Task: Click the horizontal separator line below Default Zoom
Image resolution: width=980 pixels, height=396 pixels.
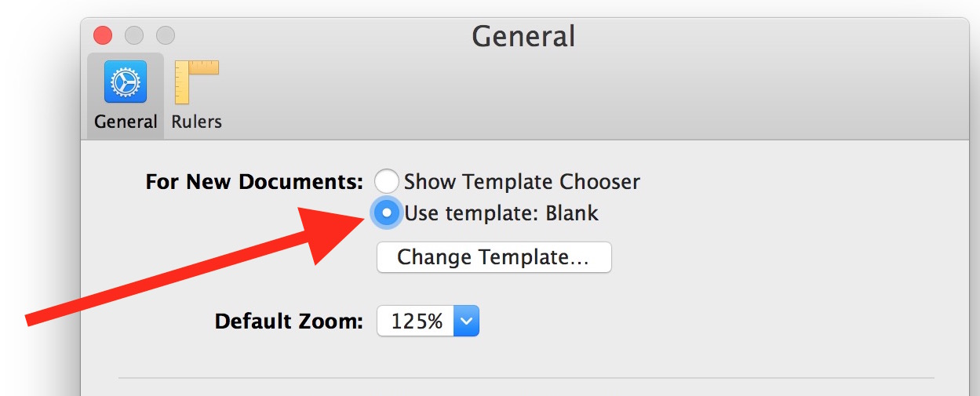Action: click(x=526, y=378)
